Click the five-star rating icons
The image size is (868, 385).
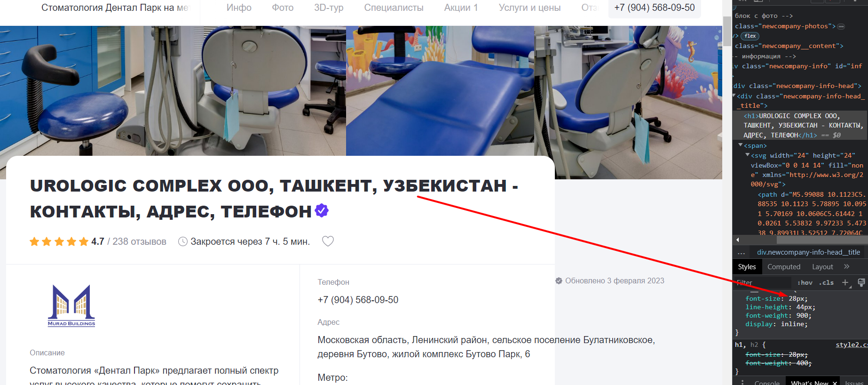click(x=59, y=241)
